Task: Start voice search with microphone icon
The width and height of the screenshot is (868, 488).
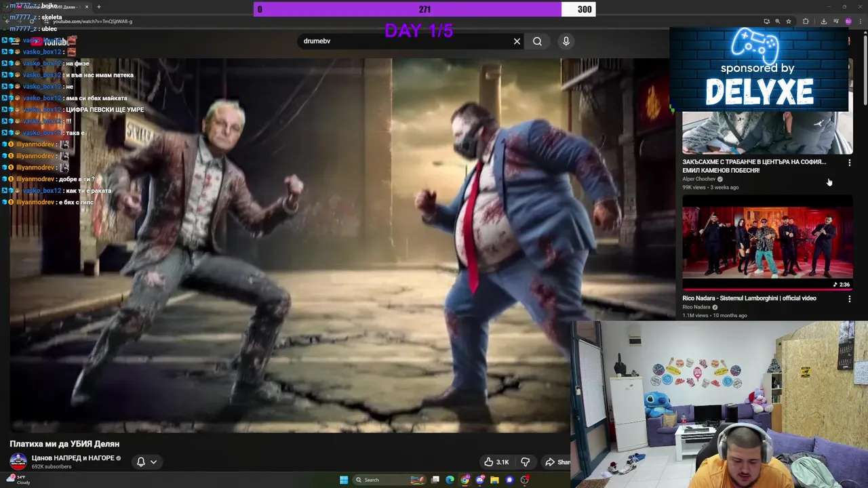Action: (566, 41)
